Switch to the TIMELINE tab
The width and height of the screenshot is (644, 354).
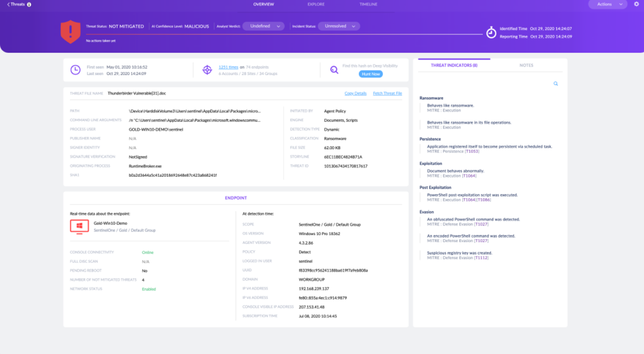tap(367, 4)
